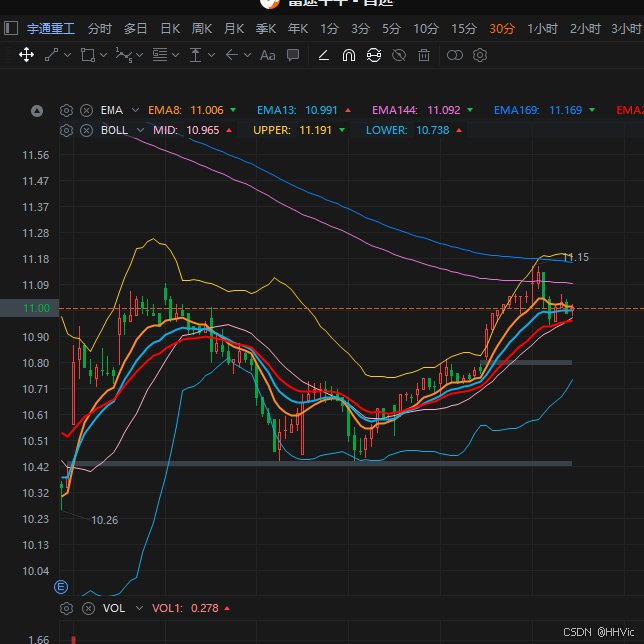The image size is (644, 644).
Task: Select the active 30分 timeframe
Action: tap(502, 29)
